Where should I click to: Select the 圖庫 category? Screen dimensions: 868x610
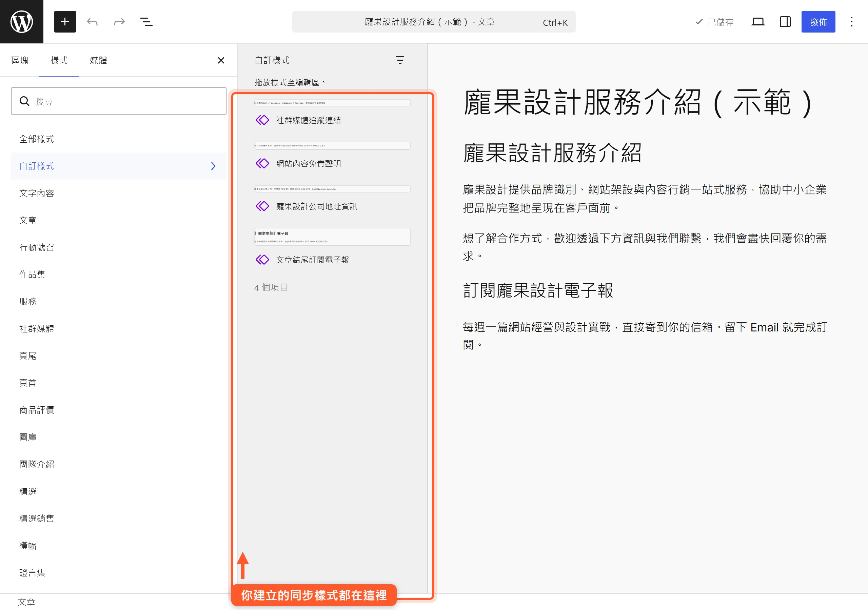coord(118,437)
